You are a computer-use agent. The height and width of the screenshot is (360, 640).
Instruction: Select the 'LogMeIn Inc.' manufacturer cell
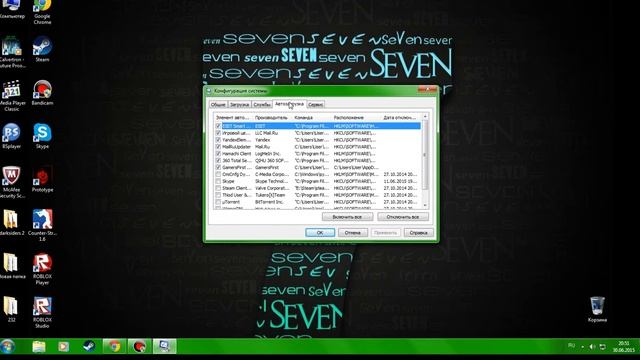[x=268, y=154]
